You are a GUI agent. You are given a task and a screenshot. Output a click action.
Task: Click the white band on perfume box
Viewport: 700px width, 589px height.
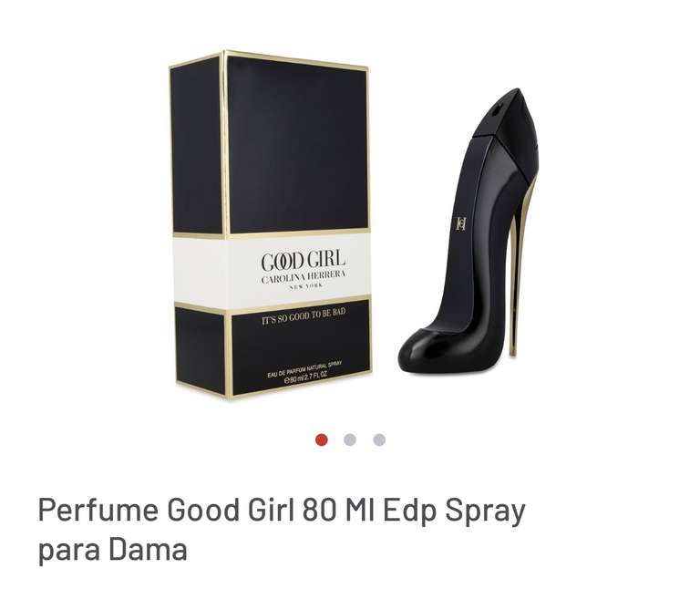coord(272,272)
